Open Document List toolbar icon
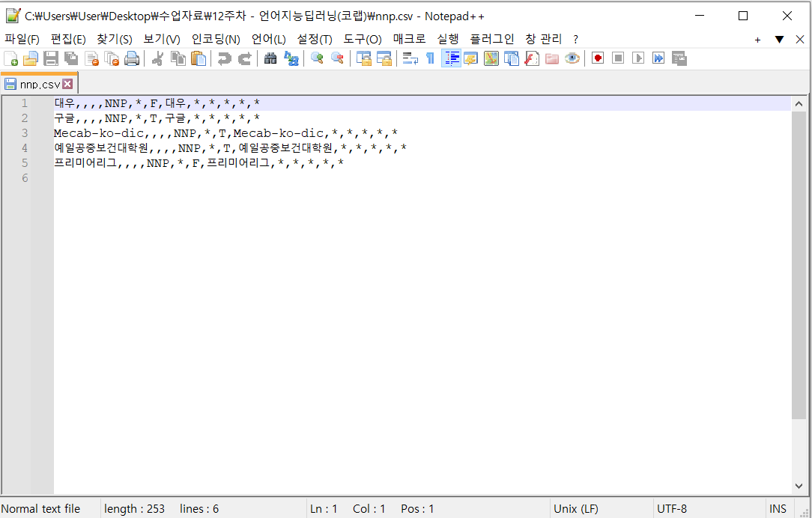This screenshot has width=812, height=518. [511, 58]
